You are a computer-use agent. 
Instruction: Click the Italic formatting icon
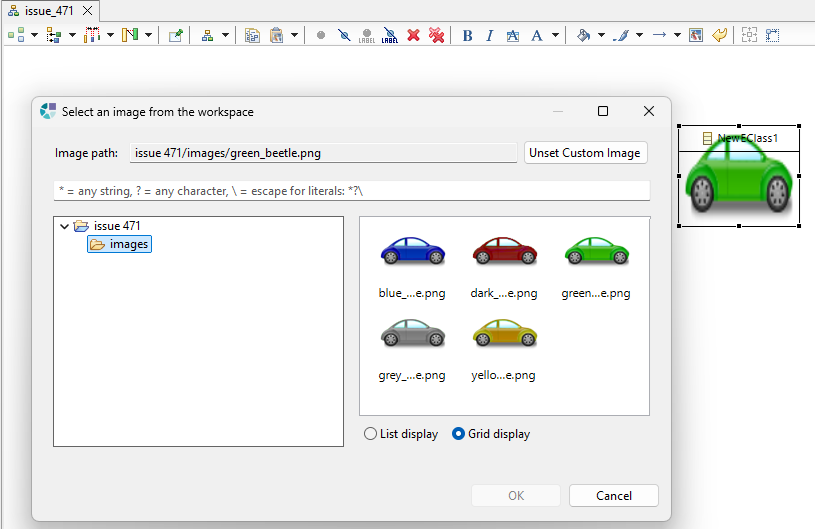coord(489,35)
